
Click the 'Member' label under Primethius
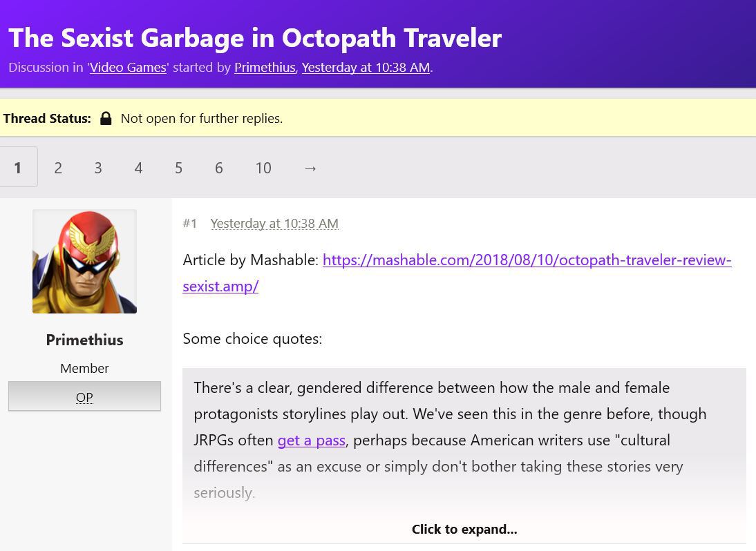pyautogui.click(x=84, y=369)
